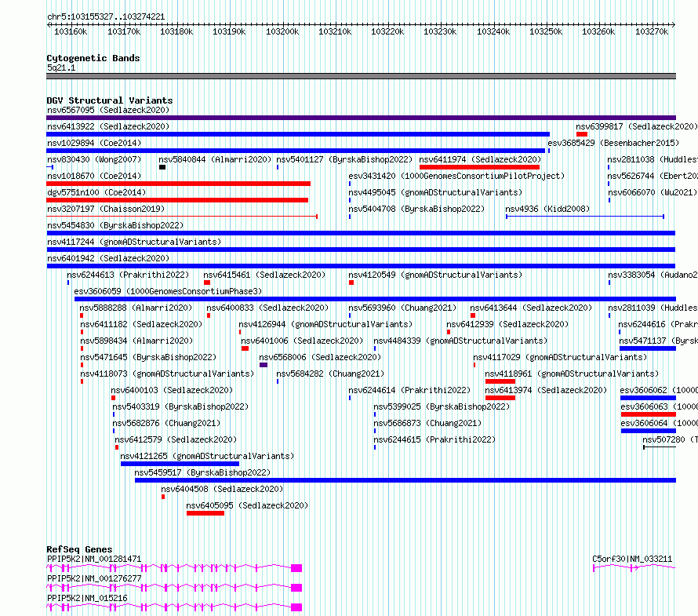The height and width of the screenshot is (616, 698).
Task: Select nsv6244615 (Prakrithi2022) label
Action: pyautogui.click(x=434, y=439)
